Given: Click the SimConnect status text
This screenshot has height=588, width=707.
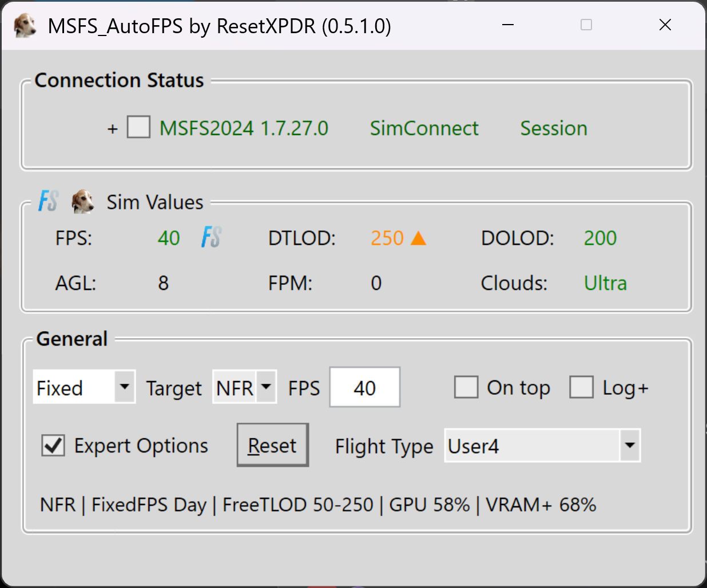Looking at the screenshot, I should point(424,128).
